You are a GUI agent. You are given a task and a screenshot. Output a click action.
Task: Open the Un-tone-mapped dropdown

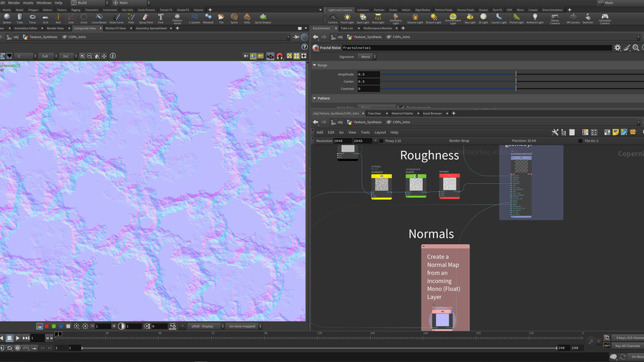245,326
